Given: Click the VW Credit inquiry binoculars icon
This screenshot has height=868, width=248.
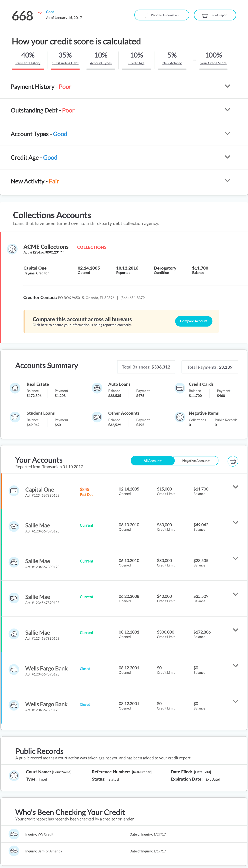Looking at the screenshot, I should pos(14,834).
